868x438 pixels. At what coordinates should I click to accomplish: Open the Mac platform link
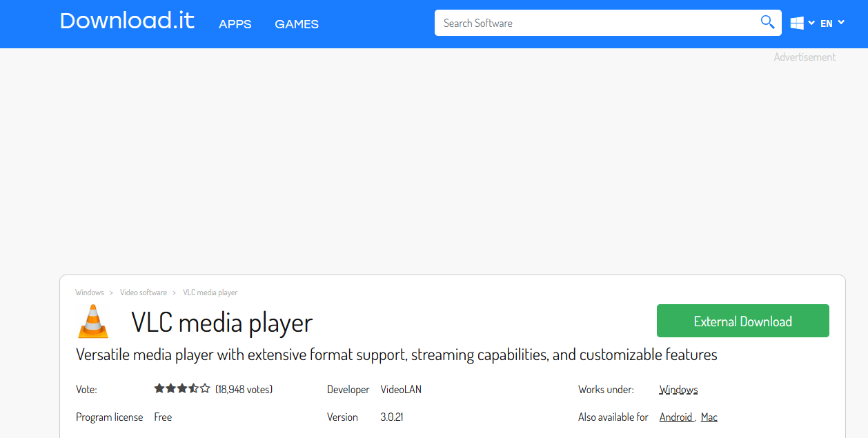709,417
